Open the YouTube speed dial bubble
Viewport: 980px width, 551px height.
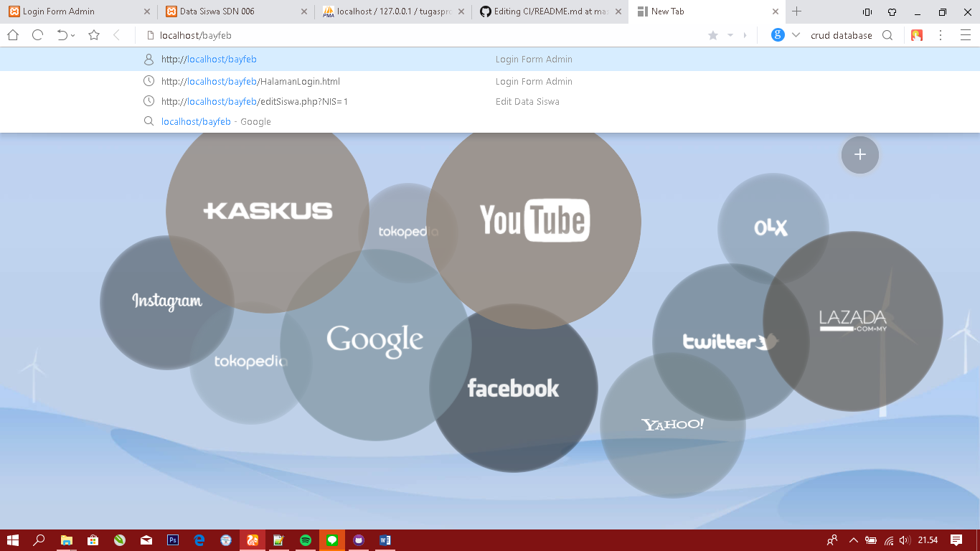(x=534, y=220)
